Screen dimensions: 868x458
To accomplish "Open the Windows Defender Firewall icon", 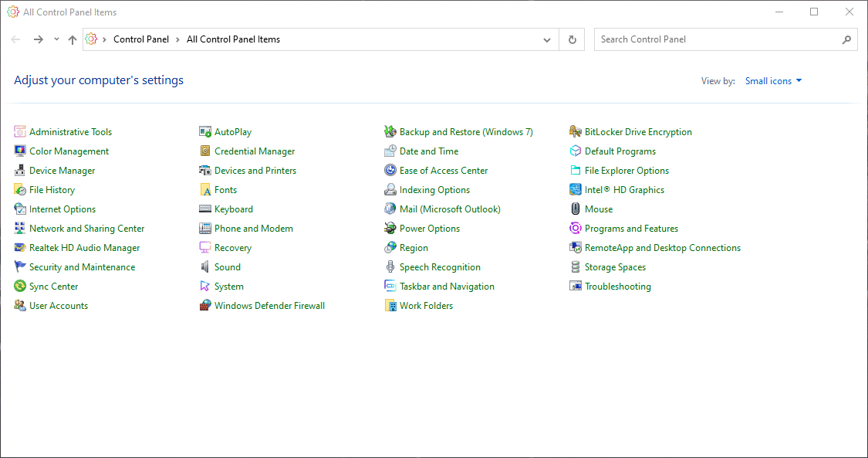I will 205,306.
